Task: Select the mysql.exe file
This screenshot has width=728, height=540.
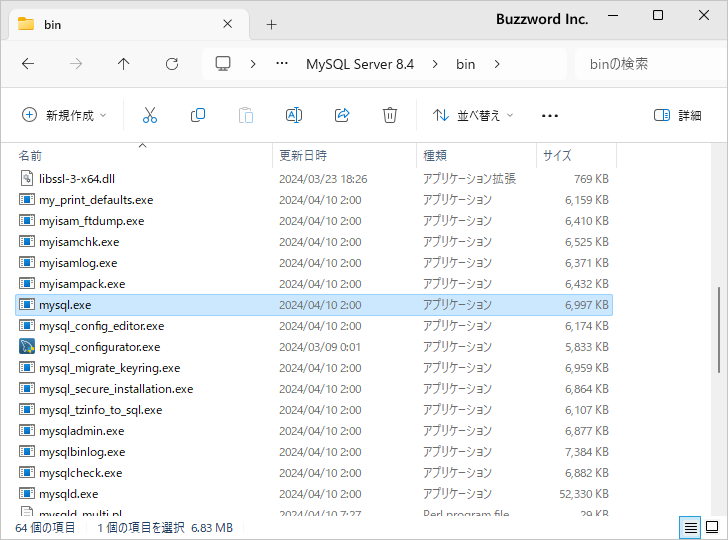Action: pyautogui.click(x=314, y=305)
